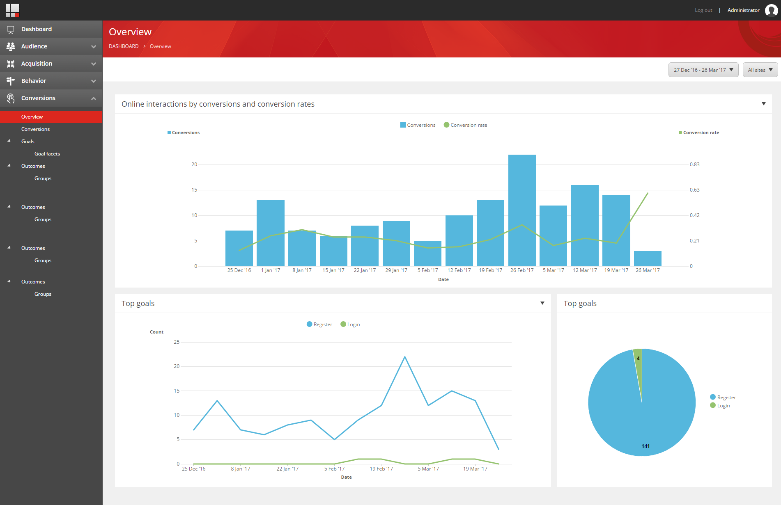
Task: Open the Acquisition menu label
Action: point(36,64)
